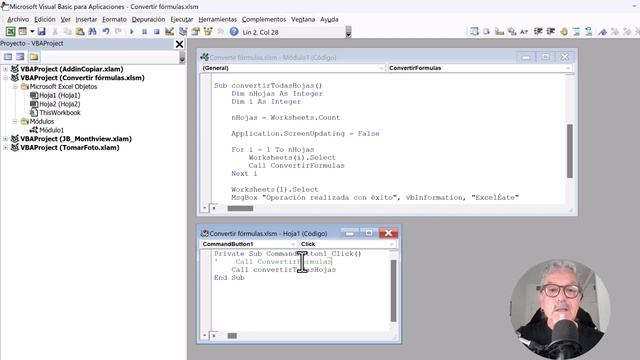Open VBA Help with the blue question mark
This screenshot has width=640, height=360.
tap(234, 31)
